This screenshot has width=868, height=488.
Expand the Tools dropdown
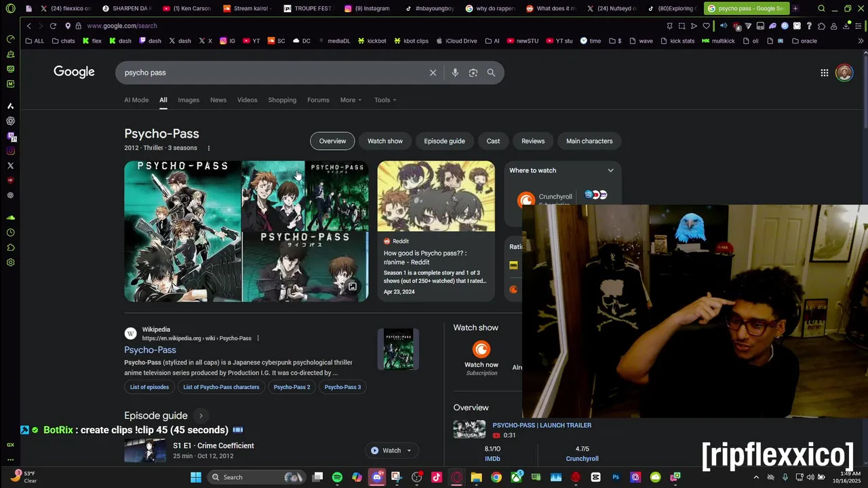coord(385,100)
